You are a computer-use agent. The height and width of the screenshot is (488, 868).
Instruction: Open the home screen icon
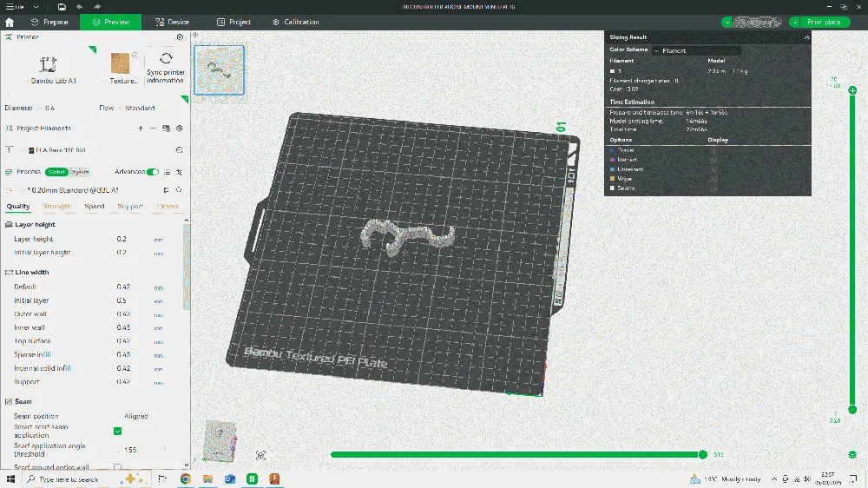10,23
